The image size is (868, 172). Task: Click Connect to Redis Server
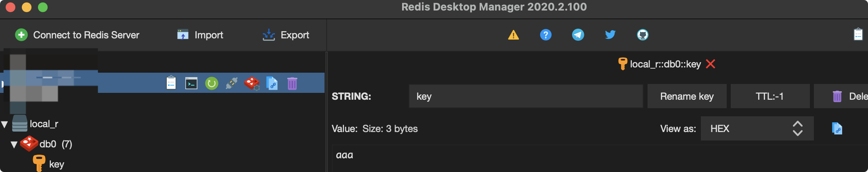[x=77, y=35]
